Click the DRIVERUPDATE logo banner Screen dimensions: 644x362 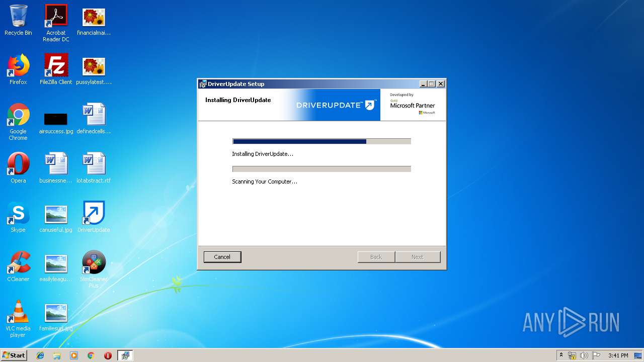pos(336,105)
